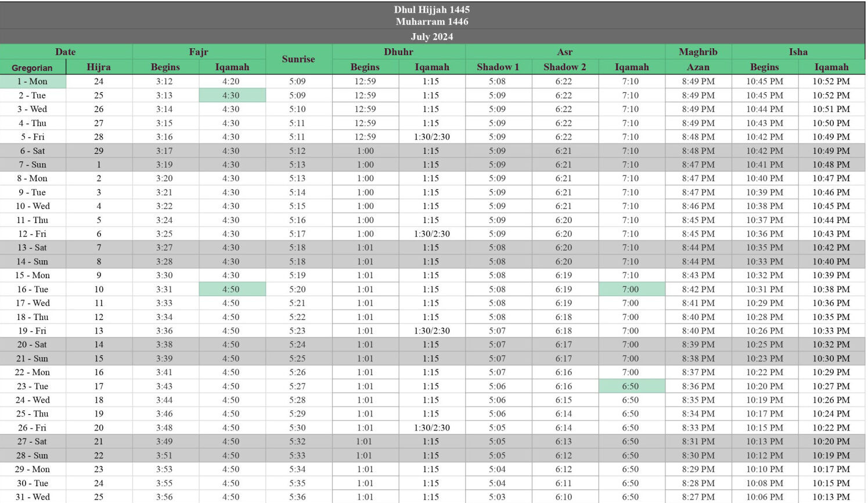The image size is (868, 503).
Task: Click Isha Iqamah 10:19 PM on 28 - Sun
Action: [831, 455]
